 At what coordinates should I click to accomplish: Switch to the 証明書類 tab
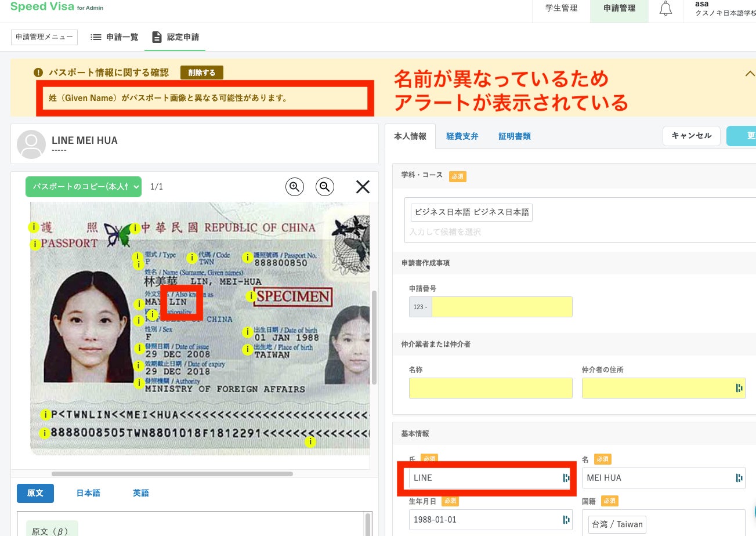pos(514,136)
